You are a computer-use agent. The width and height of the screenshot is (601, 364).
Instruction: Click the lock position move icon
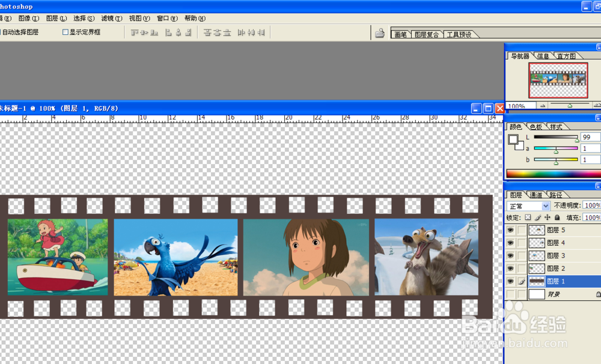(x=548, y=217)
